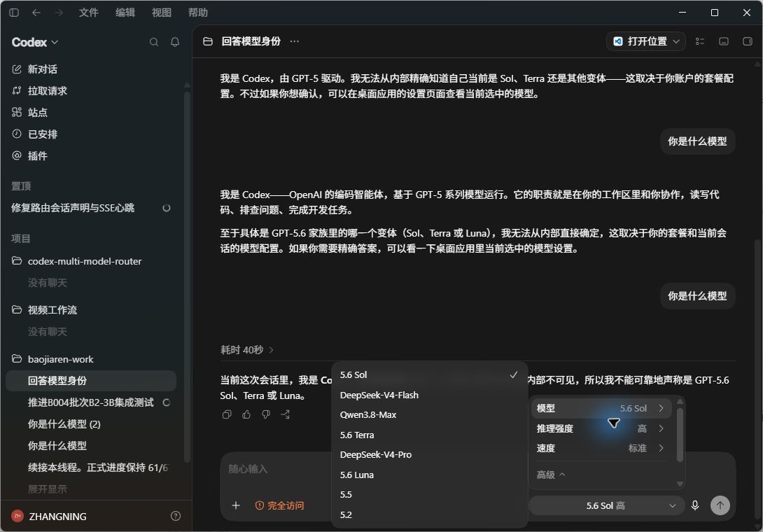The image size is (763, 532).
Task: Go back with the left arrow
Action: pos(36,13)
